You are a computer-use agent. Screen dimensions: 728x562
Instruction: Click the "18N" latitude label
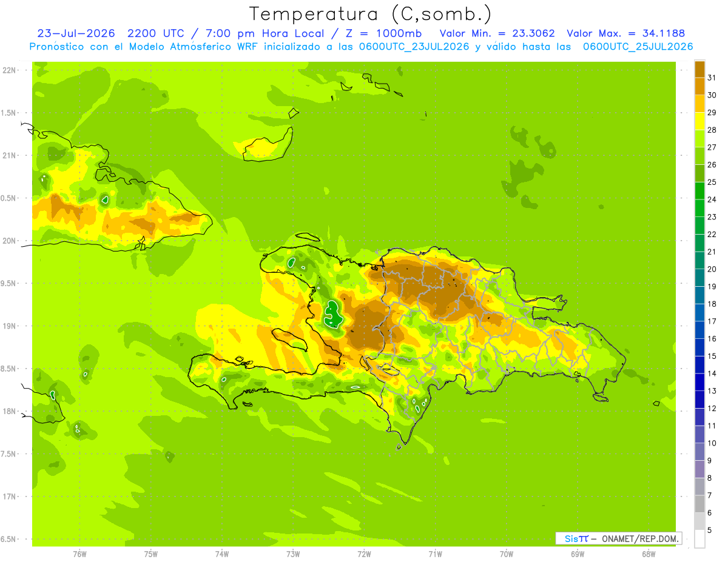[x=9, y=411]
